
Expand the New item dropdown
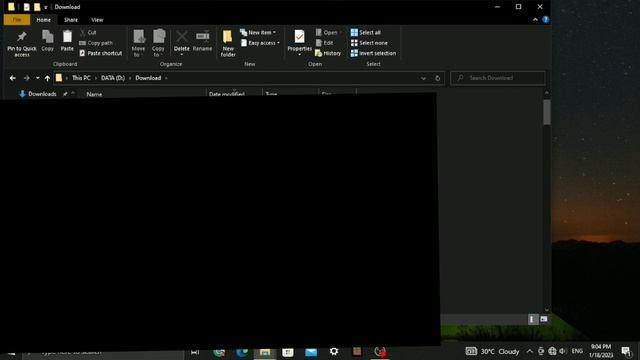pyautogui.click(x=258, y=32)
